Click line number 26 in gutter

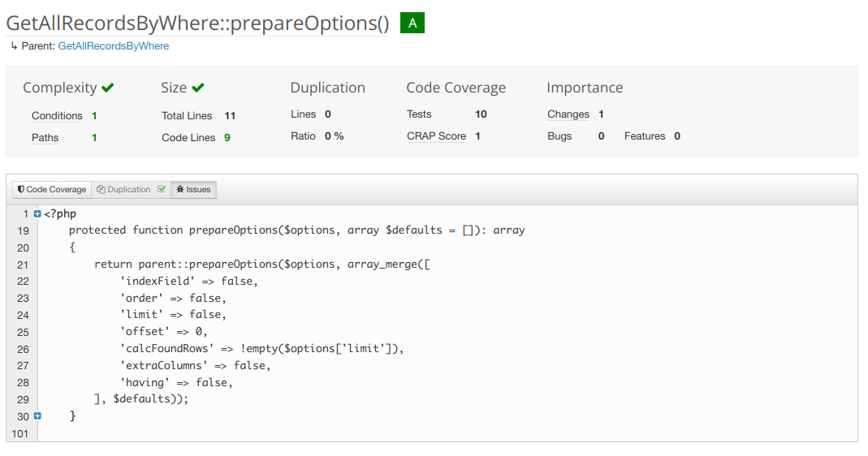click(x=22, y=349)
